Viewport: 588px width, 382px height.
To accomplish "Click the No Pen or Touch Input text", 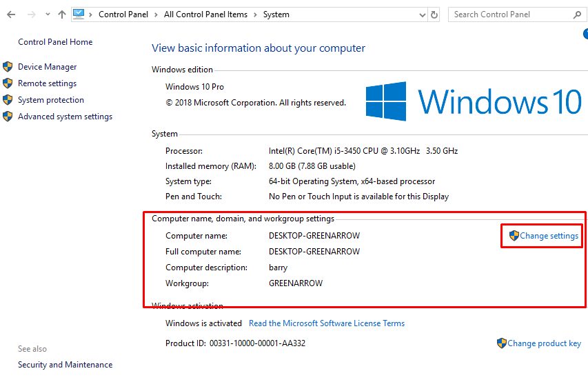I will coord(358,197).
